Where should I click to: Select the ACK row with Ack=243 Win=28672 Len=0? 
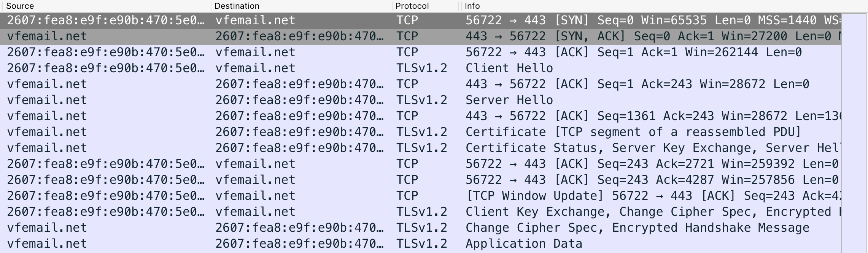[x=421, y=84]
